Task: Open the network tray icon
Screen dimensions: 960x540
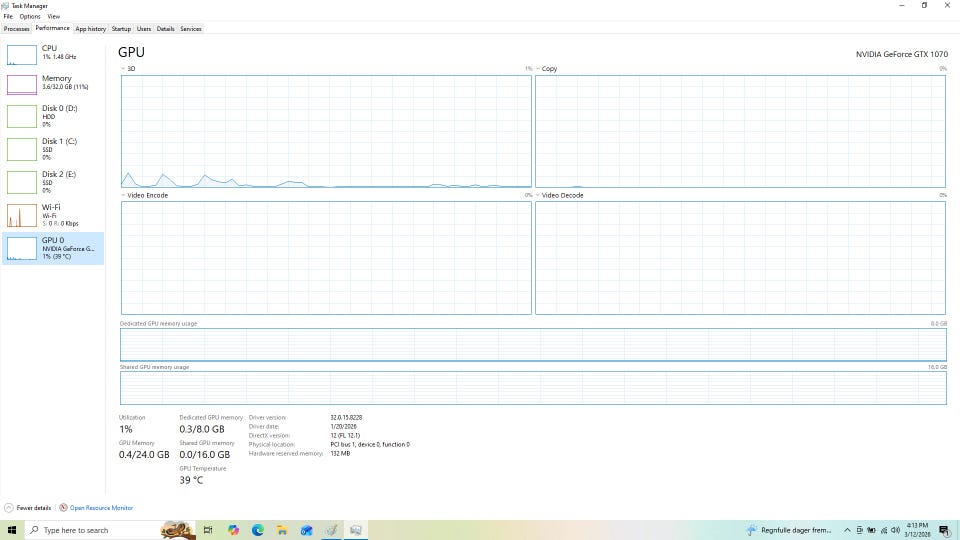Action: tap(883, 530)
